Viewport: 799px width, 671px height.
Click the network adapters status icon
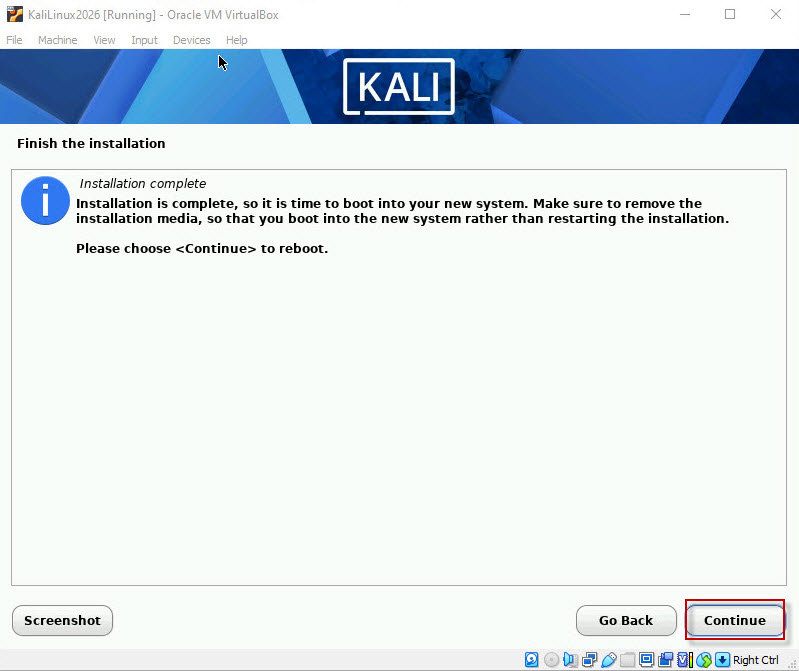click(x=590, y=660)
